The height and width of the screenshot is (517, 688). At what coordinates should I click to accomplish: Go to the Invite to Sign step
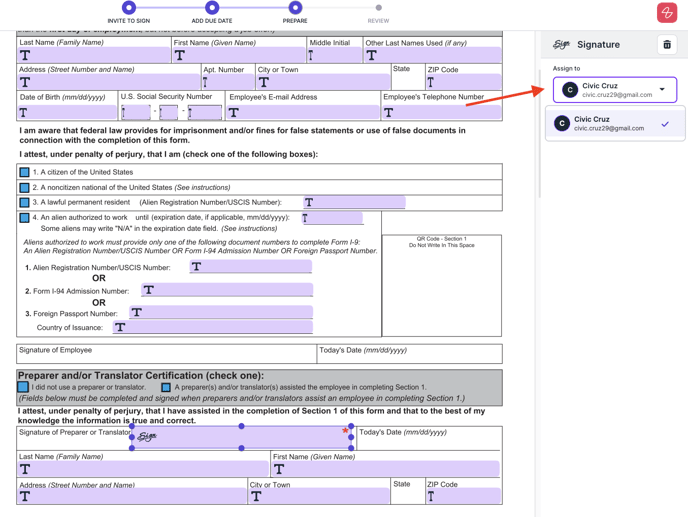pos(129,7)
